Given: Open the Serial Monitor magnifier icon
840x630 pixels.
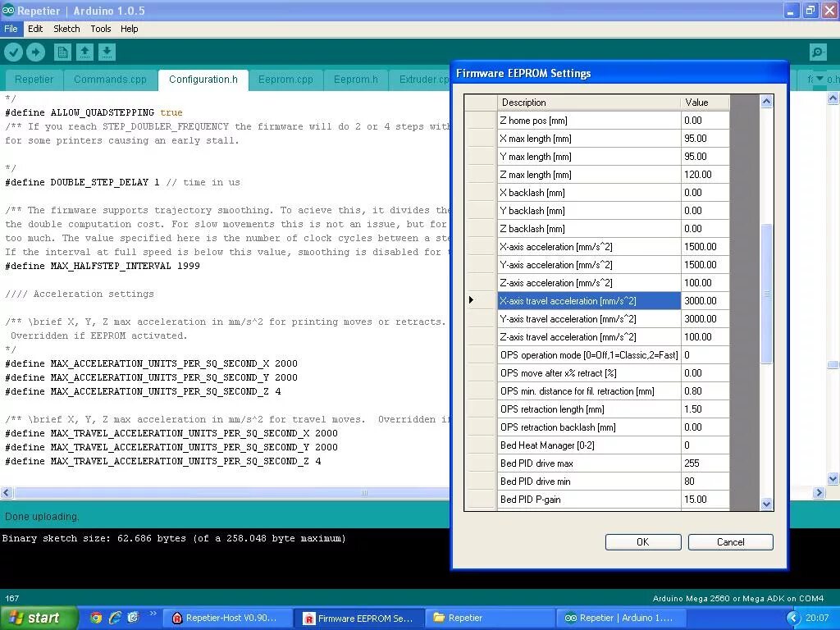Looking at the screenshot, I should [x=818, y=52].
